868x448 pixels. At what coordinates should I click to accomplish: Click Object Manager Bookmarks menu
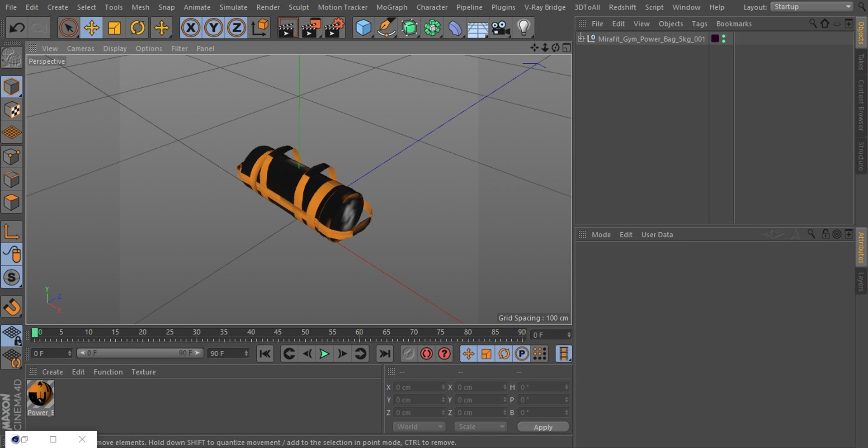(x=734, y=24)
